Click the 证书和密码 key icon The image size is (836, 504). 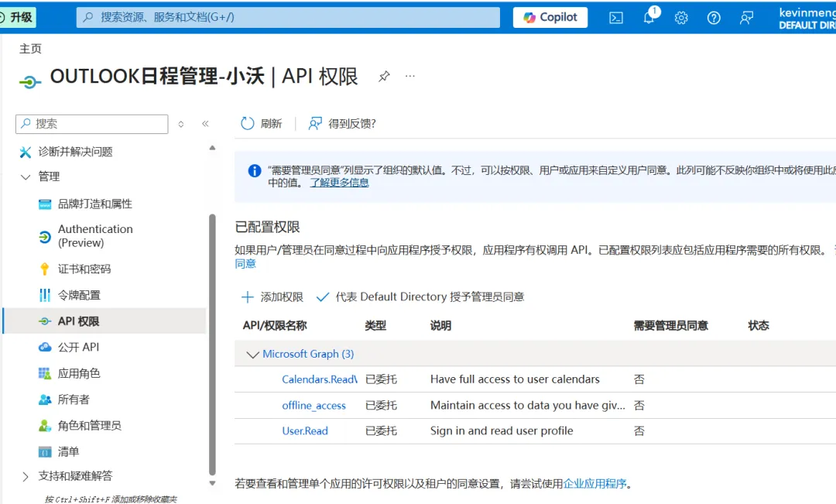coord(45,269)
